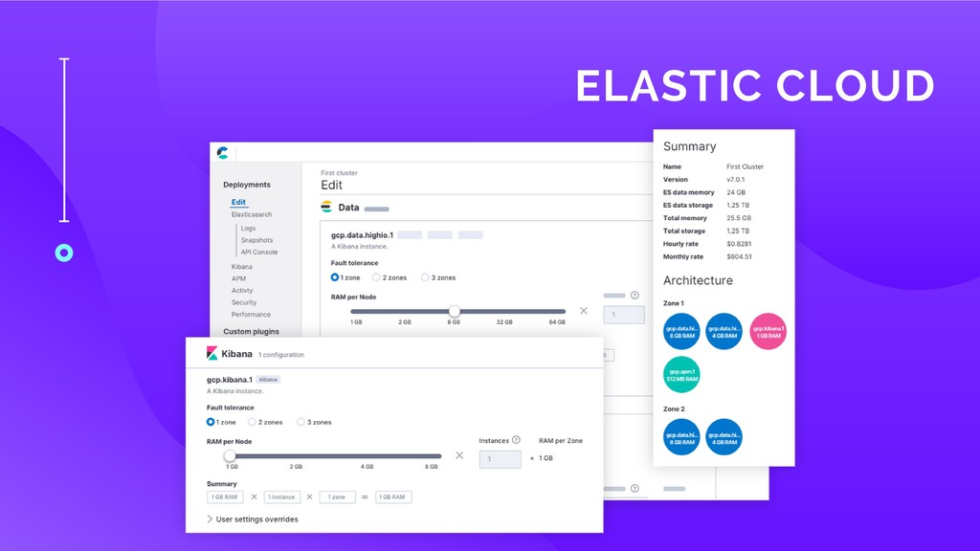Click the Zone 2 heading in Architecture
This screenshot has width=980, height=551.
click(674, 409)
